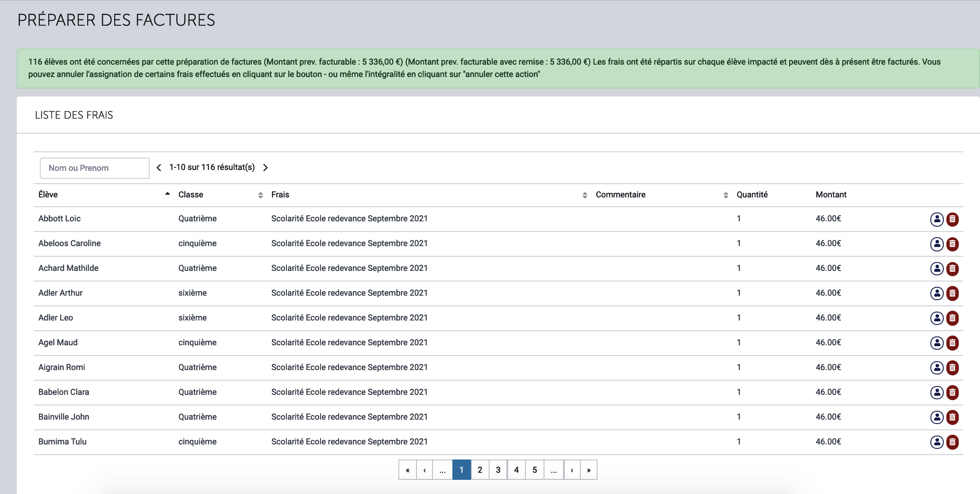This screenshot has height=494, width=980.
Task: Select page 4 in pagination
Action: [516, 470]
